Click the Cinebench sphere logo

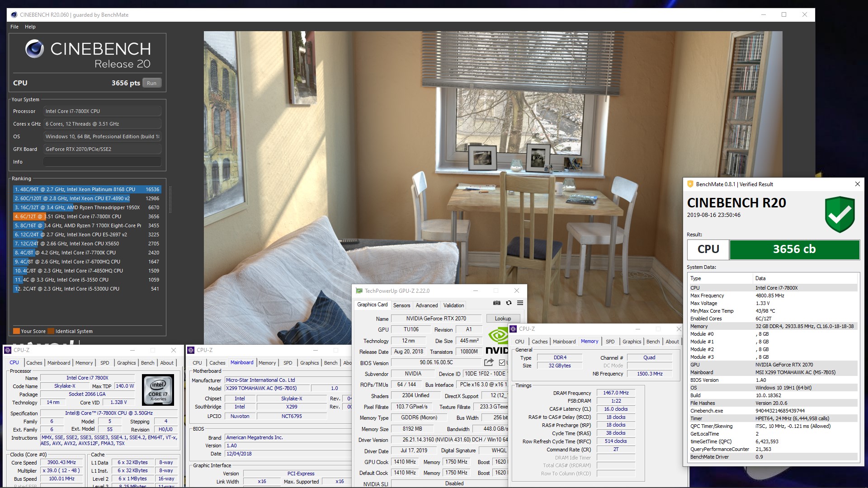pyautogui.click(x=34, y=49)
